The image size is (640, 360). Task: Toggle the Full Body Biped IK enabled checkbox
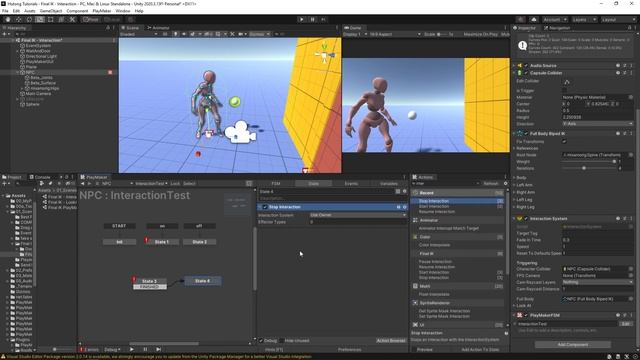pyautogui.click(x=526, y=133)
